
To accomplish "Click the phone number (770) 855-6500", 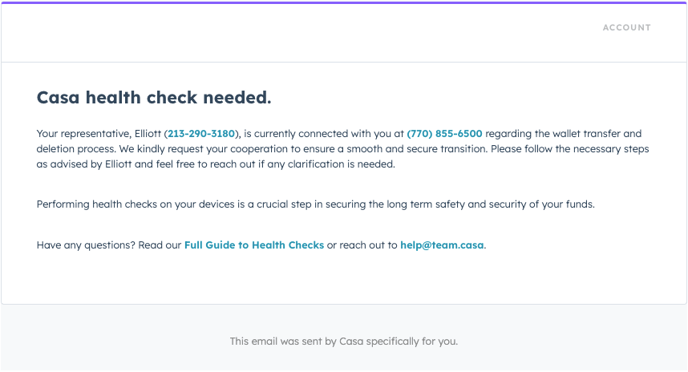I will pos(444,134).
